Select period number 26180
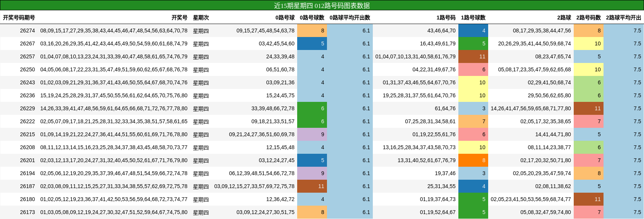Screen dimensions: 644x219 pyautogui.click(x=28, y=199)
